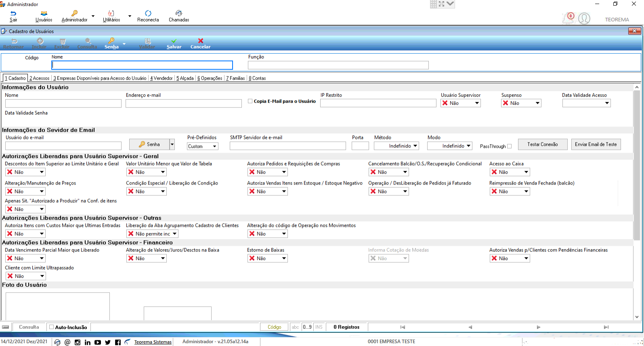Open the Chamadas headset icon

click(179, 14)
